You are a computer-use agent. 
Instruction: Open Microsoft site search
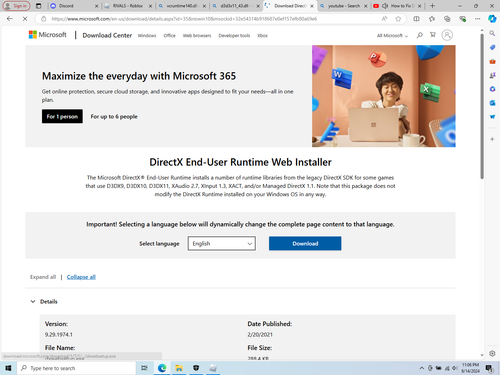point(420,35)
